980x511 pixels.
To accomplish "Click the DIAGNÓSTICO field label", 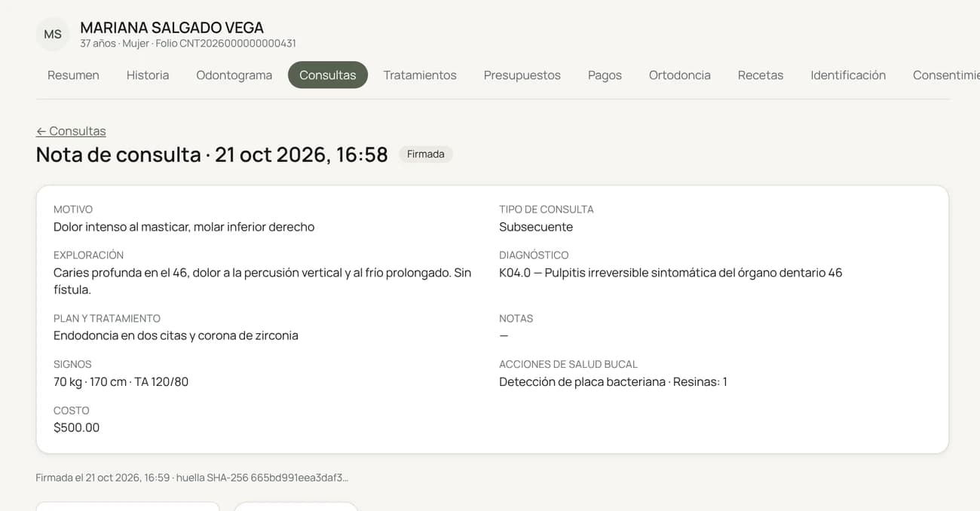I will coord(534,255).
